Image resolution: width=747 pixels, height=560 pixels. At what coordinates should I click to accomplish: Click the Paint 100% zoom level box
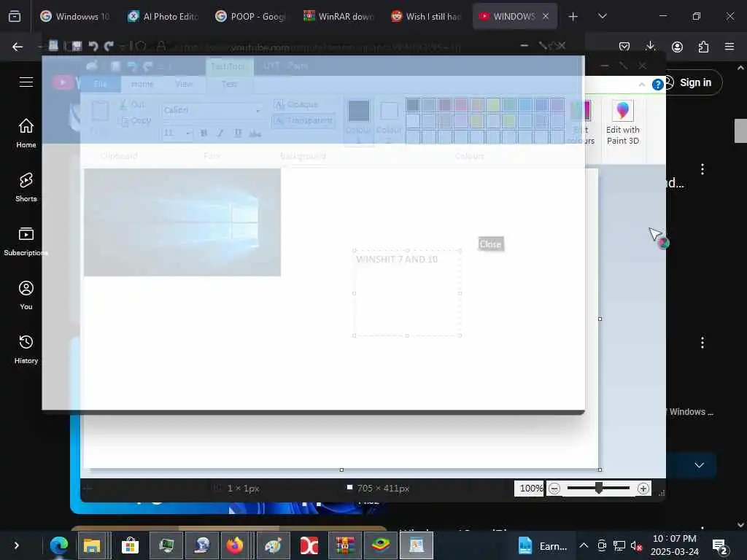tap(529, 488)
